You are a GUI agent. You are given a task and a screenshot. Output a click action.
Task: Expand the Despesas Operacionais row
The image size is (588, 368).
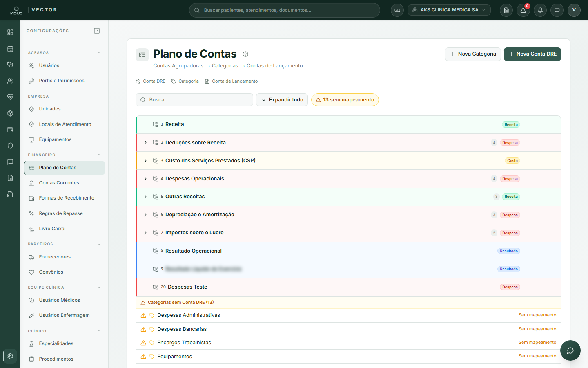pos(145,179)
